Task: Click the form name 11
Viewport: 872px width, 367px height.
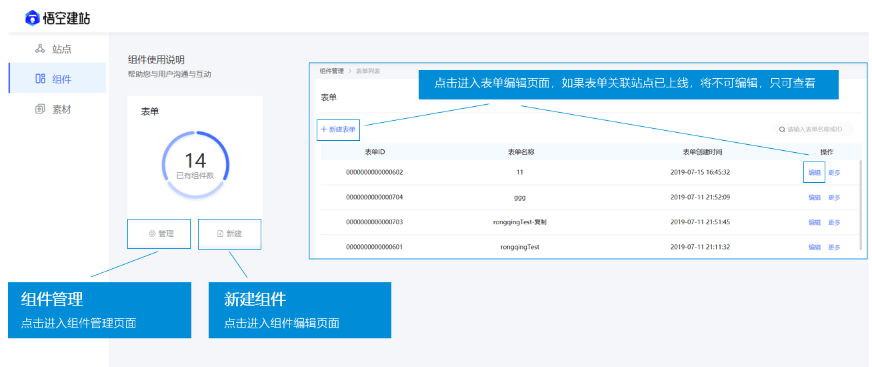Action: pyautogui.click(x=520, y=172)
